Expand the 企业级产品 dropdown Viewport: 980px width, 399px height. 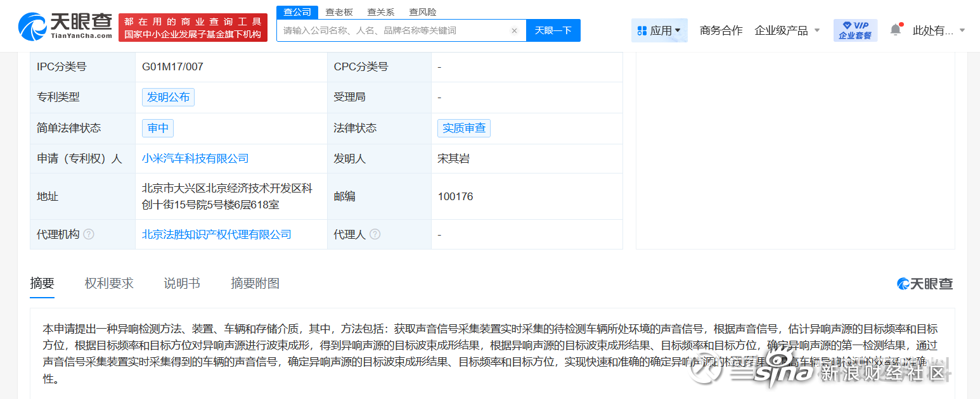(x=787, y=30)
